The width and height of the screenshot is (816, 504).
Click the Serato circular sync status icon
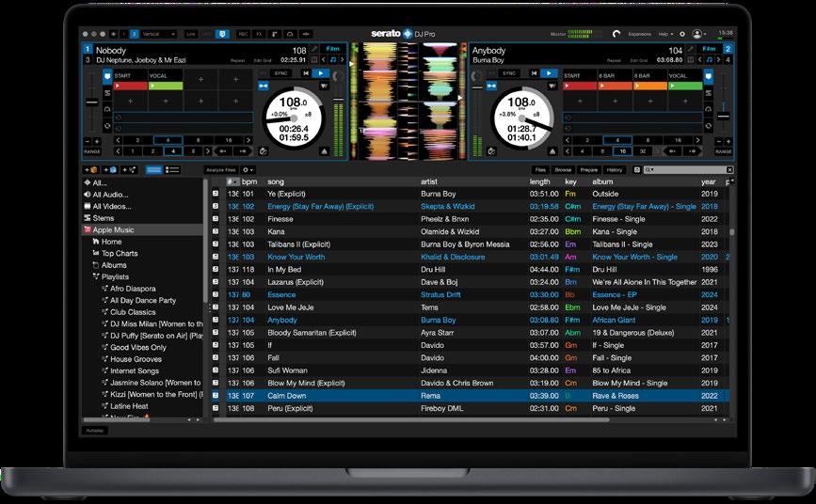click(x=616, y=34)
